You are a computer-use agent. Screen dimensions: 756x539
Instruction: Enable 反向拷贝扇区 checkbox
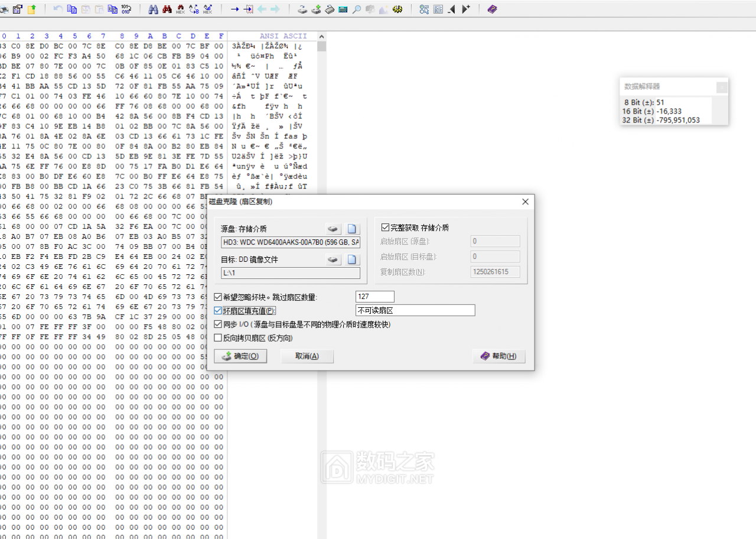[x=218, y=337]
